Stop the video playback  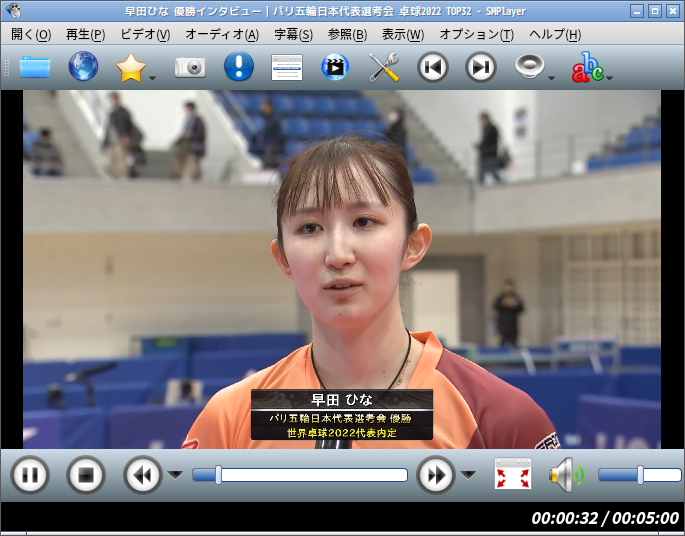tap(86, 475)
